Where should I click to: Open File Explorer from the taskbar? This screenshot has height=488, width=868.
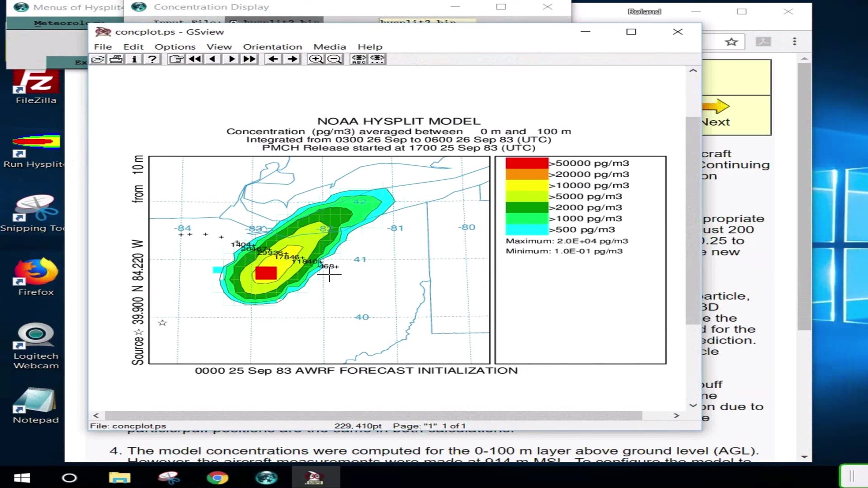coord(119,478)
